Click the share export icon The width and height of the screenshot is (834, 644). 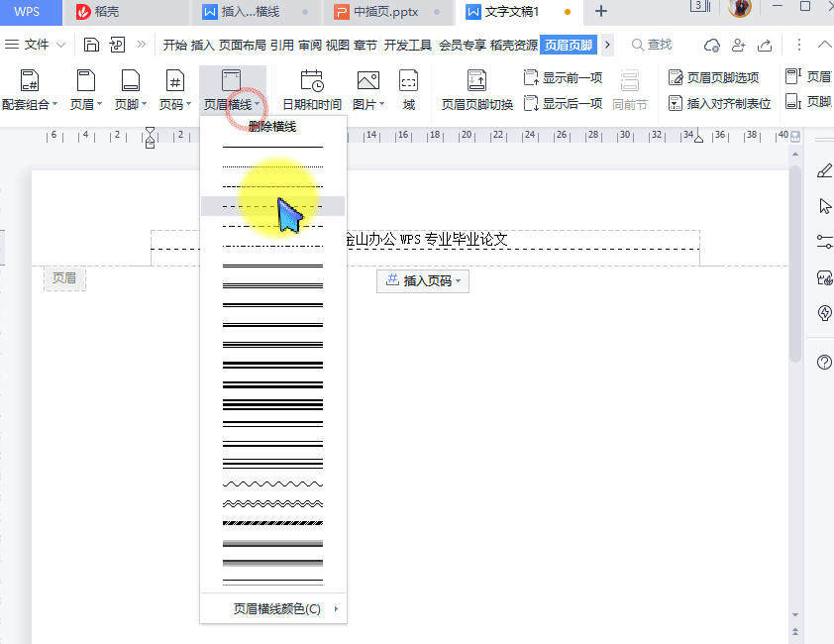765,46
